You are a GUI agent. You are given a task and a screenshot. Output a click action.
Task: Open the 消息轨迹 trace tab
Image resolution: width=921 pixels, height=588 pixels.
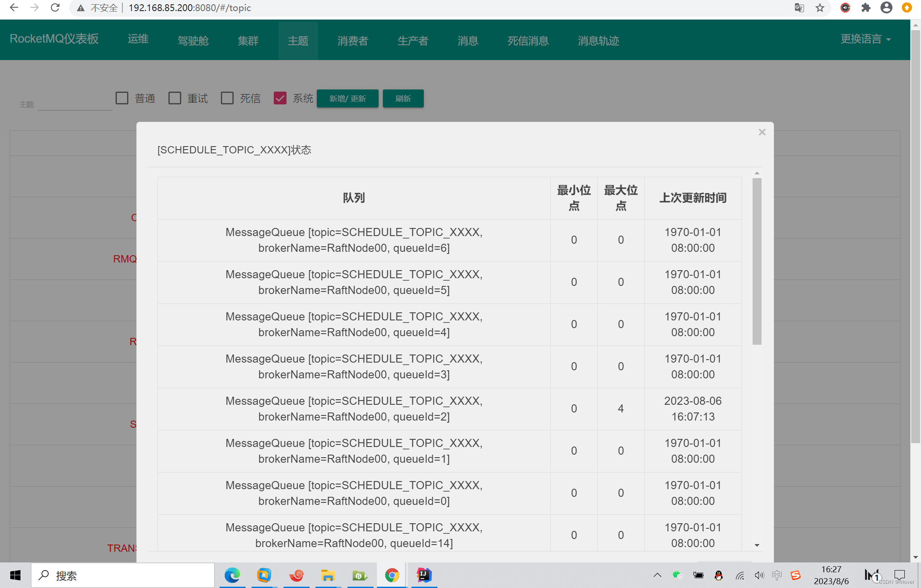point(599,41)
